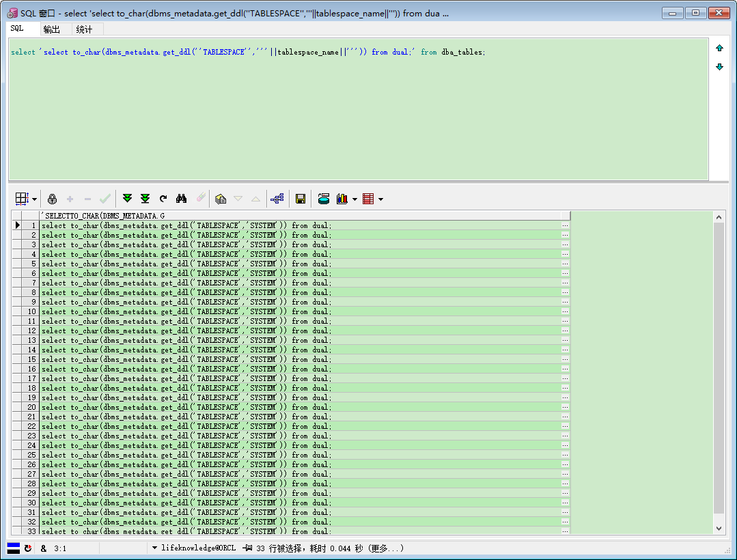Screen dimensions: 737x560
Task: Select row 5 using its row number
Action: pyautogui.click(x=30, y=264)
